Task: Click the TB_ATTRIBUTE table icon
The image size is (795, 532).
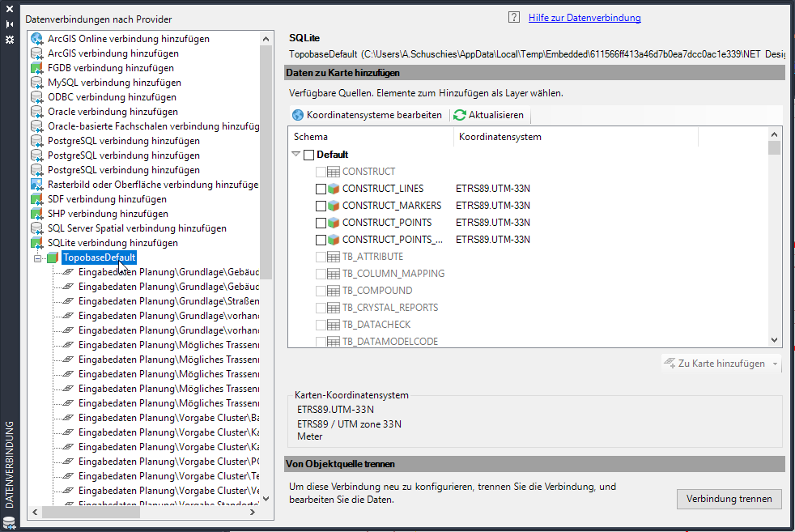Action: tap(333, 257)
